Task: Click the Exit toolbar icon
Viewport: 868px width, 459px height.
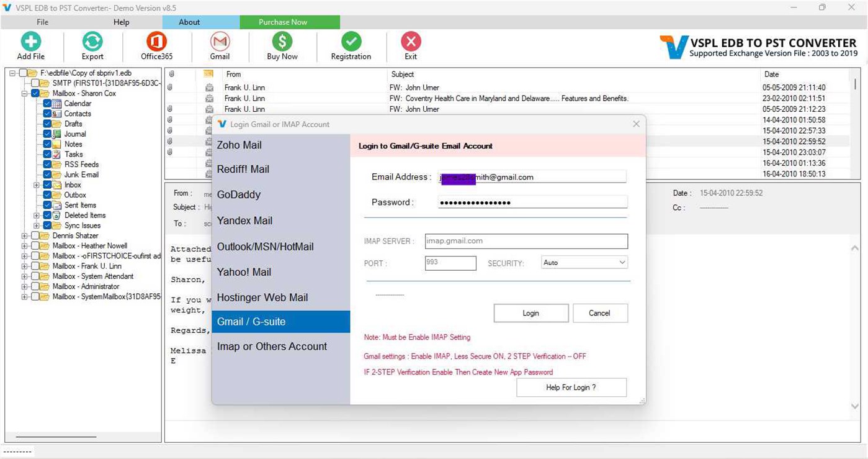Action: 410,45
